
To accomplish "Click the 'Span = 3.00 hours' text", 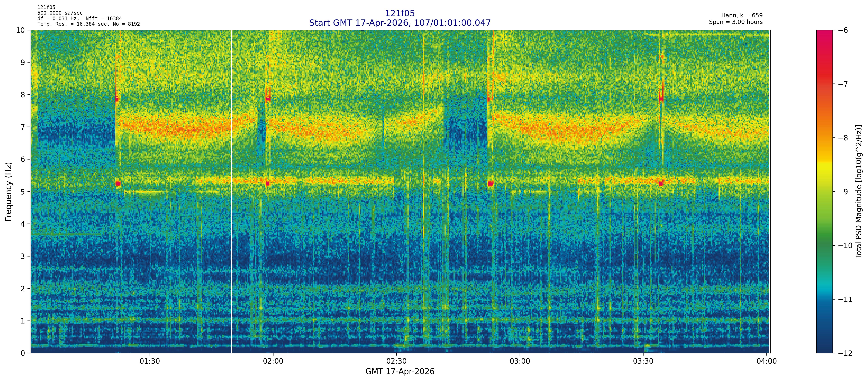I will tap(736, 22).
